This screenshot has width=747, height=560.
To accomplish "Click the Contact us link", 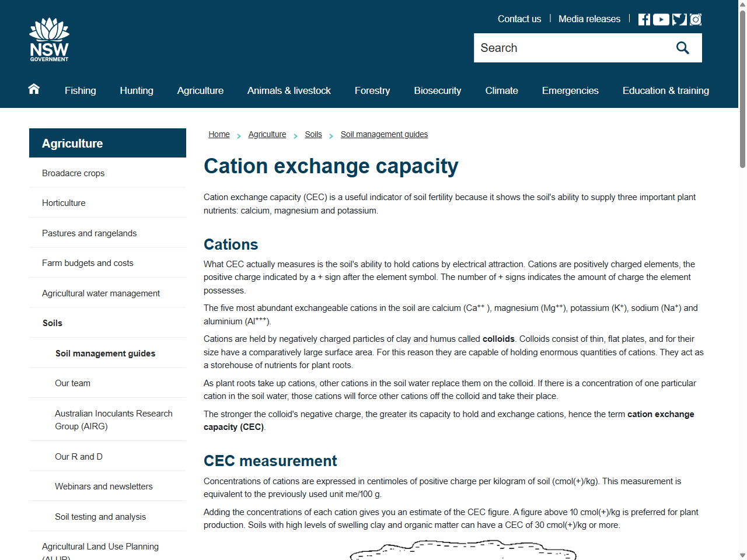I will 519,19.
